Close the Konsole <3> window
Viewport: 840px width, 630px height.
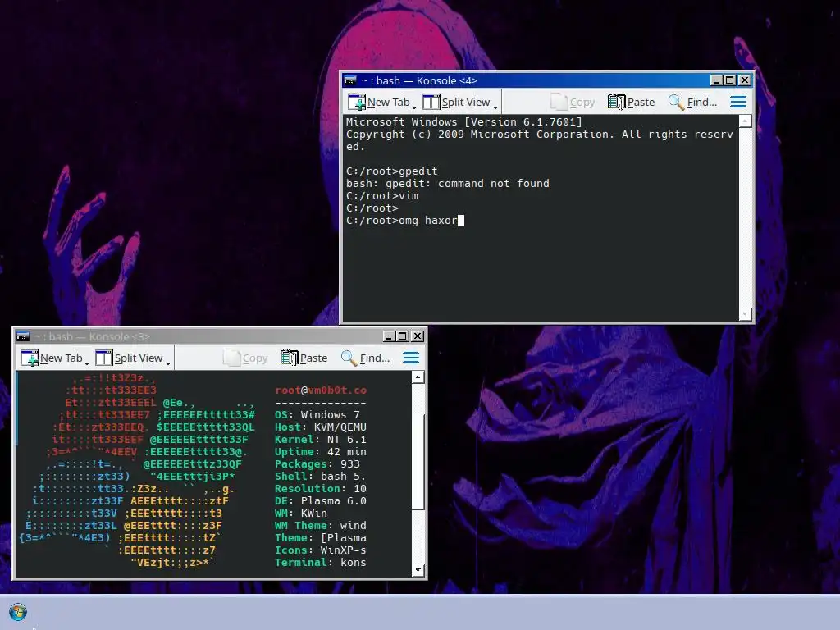click(418, 336)
